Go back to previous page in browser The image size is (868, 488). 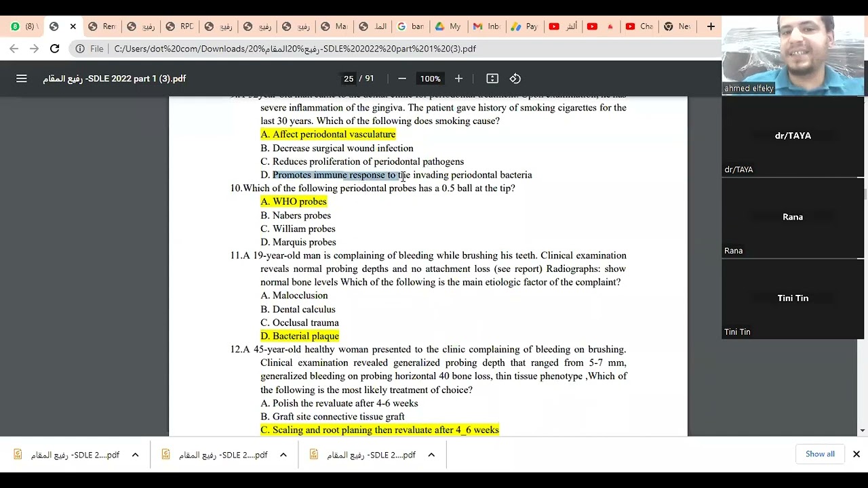pyautogui.click(x=14, y=49)
